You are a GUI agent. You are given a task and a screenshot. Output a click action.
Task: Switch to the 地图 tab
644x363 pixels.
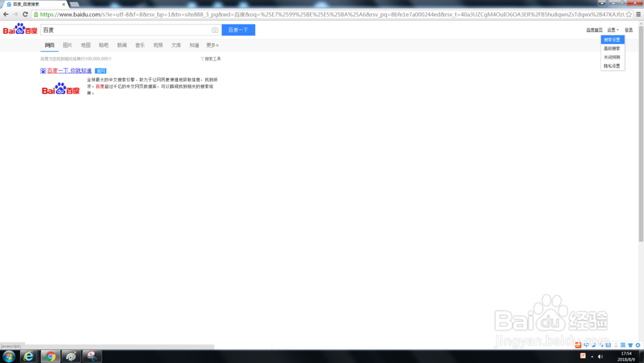pyautogui.click(x=86, y=45)
